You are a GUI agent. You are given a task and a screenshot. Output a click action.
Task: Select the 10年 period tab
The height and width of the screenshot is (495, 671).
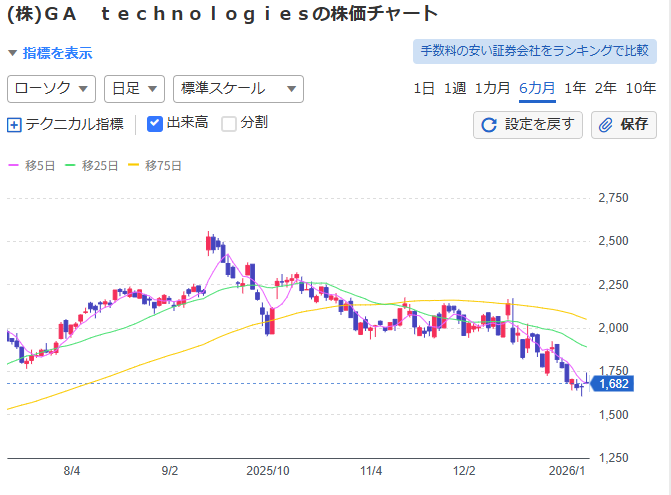[x=641, y=88]
